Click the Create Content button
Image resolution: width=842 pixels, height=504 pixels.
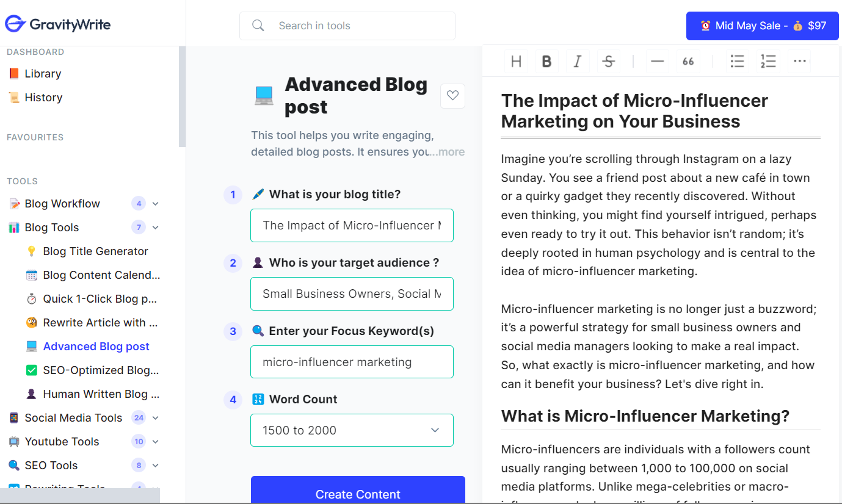point(358,493)
